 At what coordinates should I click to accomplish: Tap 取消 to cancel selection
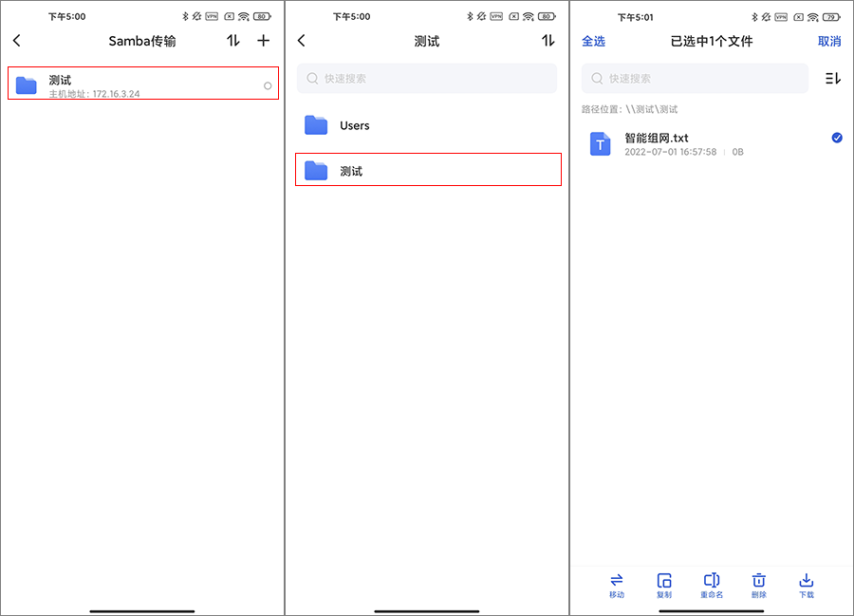coord(829,41)
